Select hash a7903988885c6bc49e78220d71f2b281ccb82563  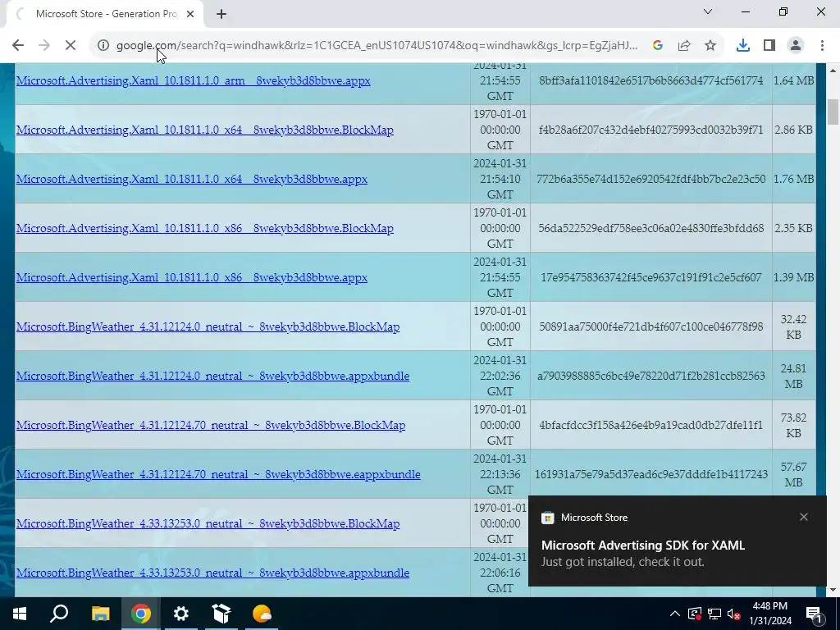tap(651, 376)
